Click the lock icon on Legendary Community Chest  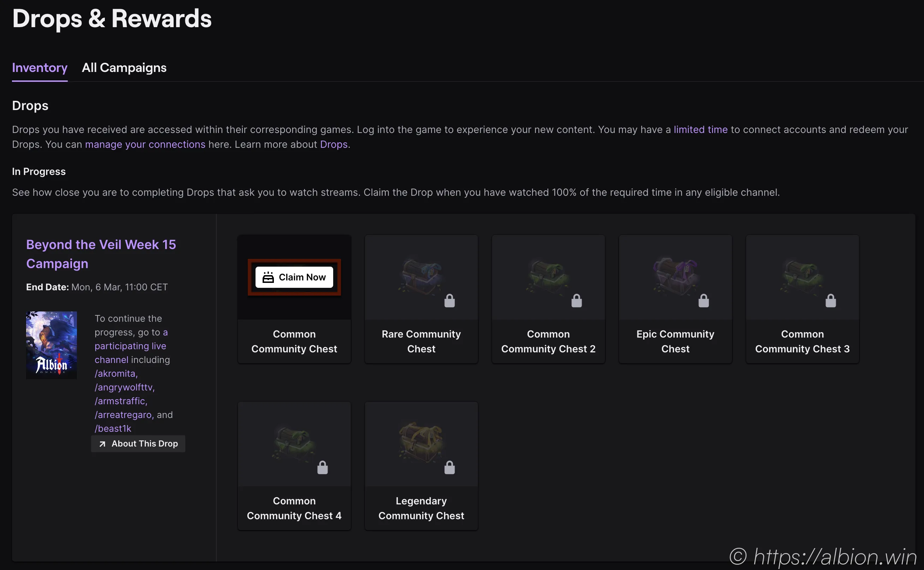point(449,467)
